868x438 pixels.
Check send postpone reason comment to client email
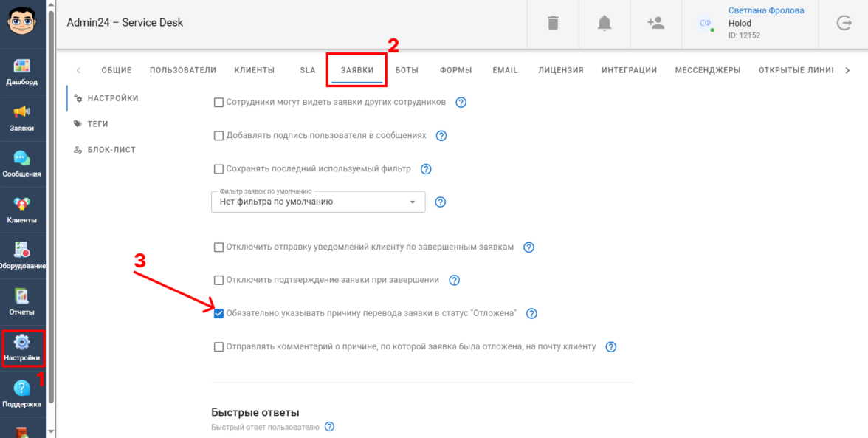coord(218,347)
